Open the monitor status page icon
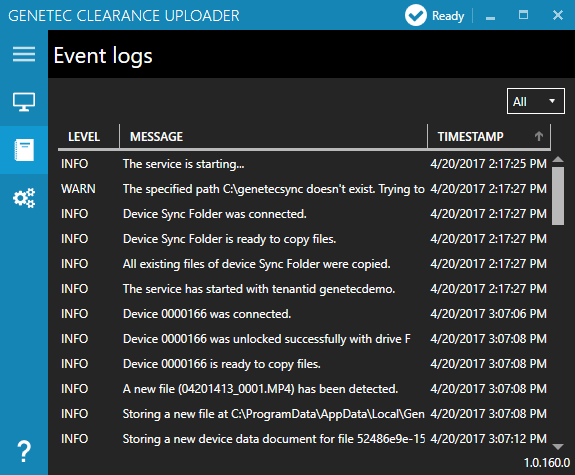This screenshot has width=575, height=475. pyautogui.click(x=24, y=102)
